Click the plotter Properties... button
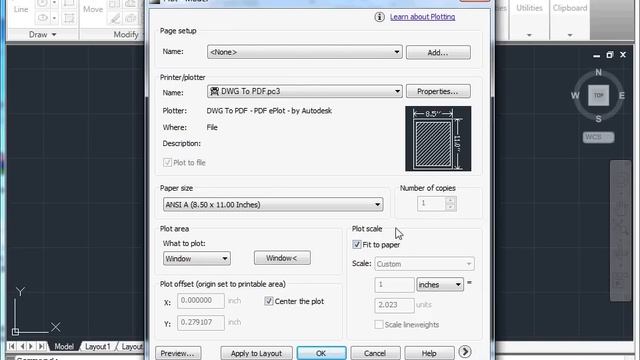 pyautogui.click(x=438, y=91)
